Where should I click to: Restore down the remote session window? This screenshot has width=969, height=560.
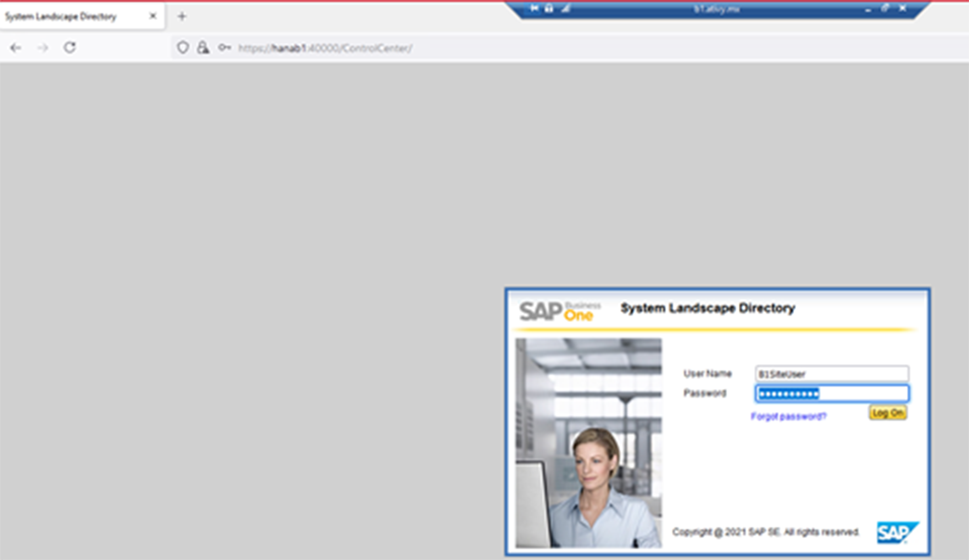tap(884, 7)
